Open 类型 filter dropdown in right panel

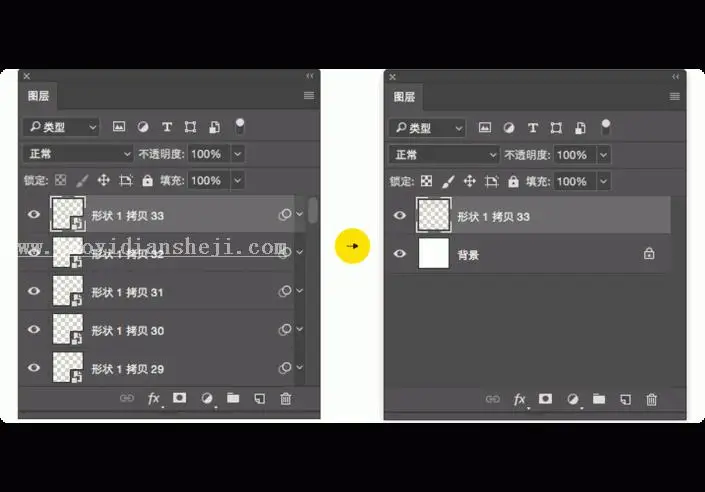pos(427,128)
